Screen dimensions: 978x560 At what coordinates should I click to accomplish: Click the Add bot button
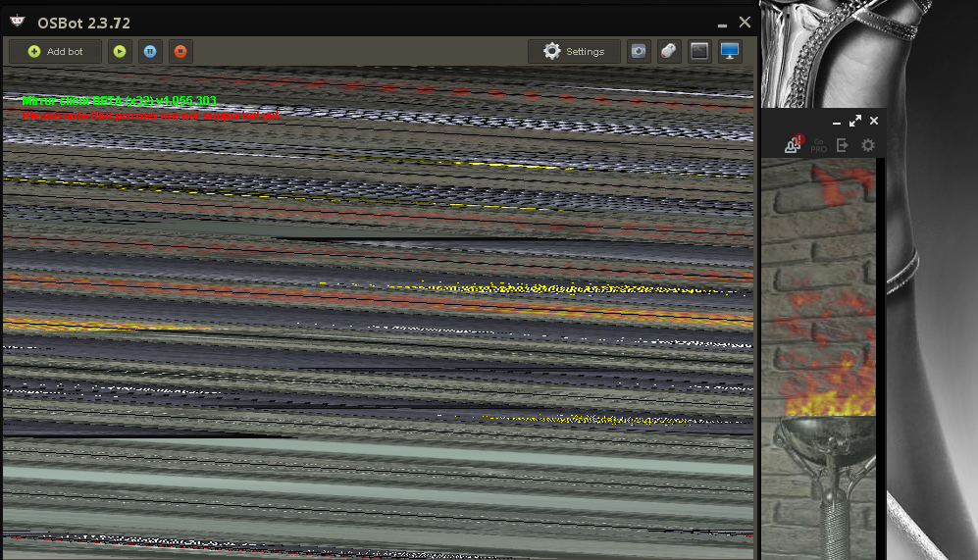56,52
